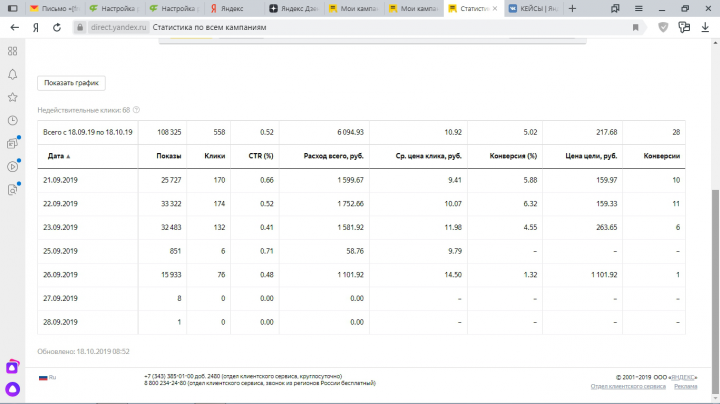The height and width of the screenshot is (404, 720).
Task: Open history clock in the sidebar
Action: [12, 120]
